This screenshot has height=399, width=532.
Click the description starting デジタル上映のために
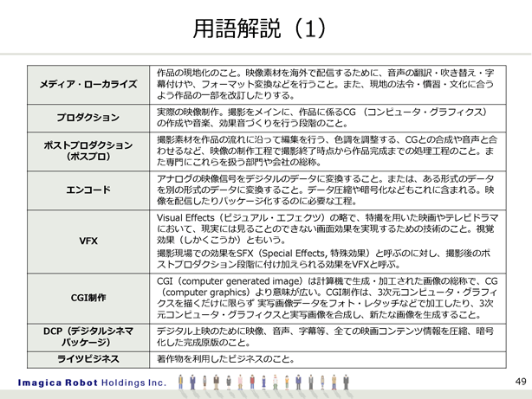click(x=326, y=337)
